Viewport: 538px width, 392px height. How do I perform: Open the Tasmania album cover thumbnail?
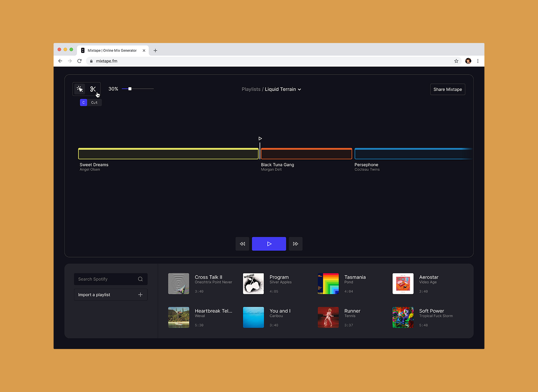[328, 284]
